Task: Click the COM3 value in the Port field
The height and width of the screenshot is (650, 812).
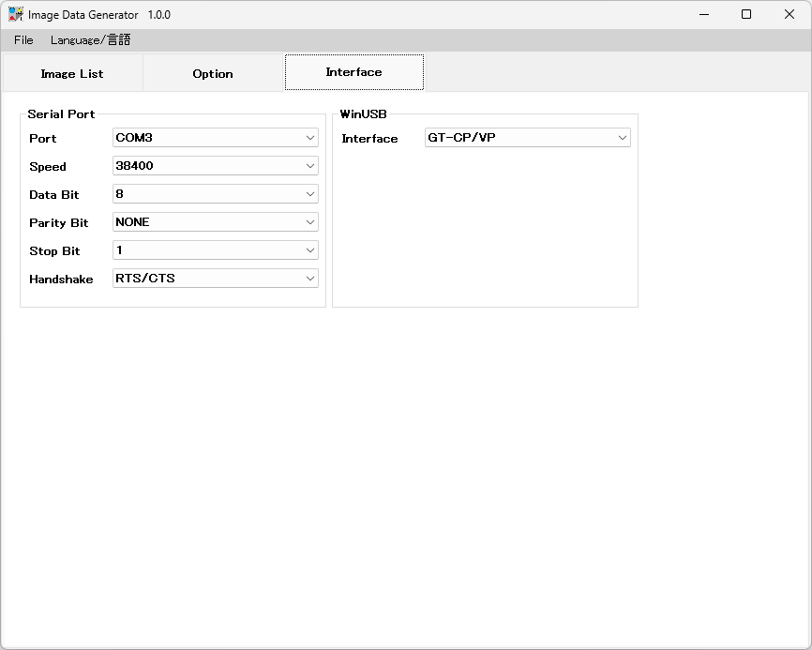Action: pos(134,138)
